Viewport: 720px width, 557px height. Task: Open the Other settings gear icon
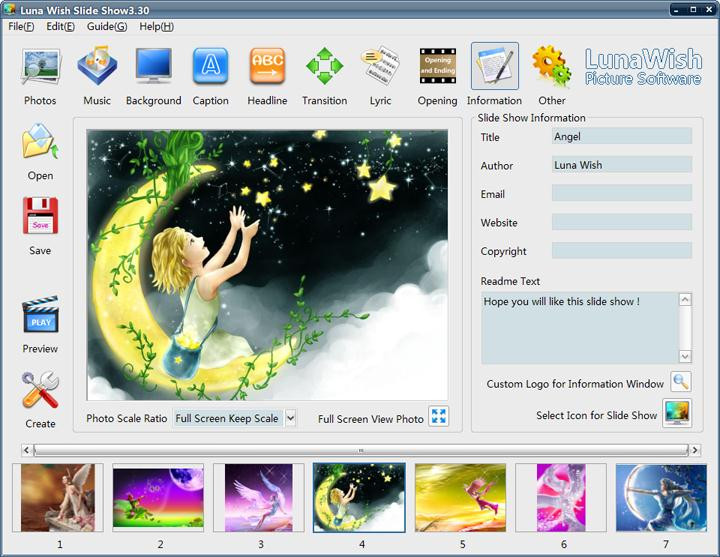coord(551,67)
